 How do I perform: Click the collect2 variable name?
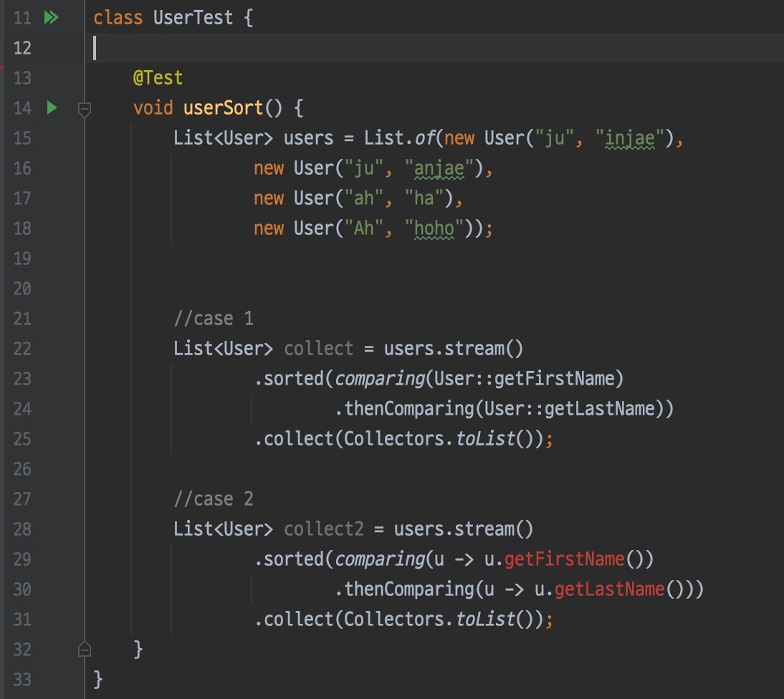coord(323,529)
